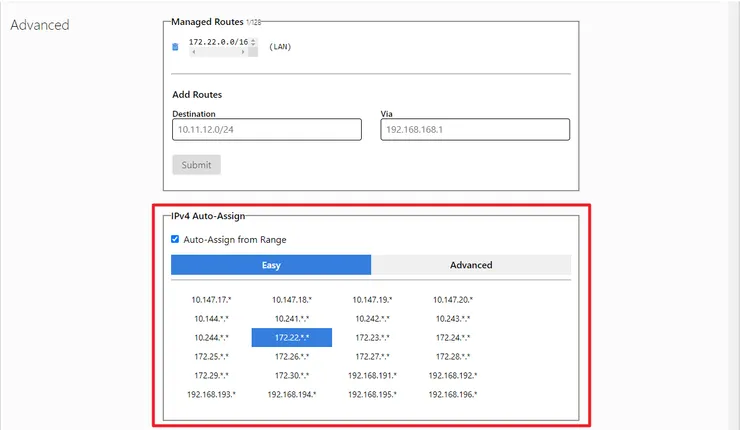This screenshot has height=430, width=740.
Task: Select the 10.243.*.* range
Action: click(453, 319)
